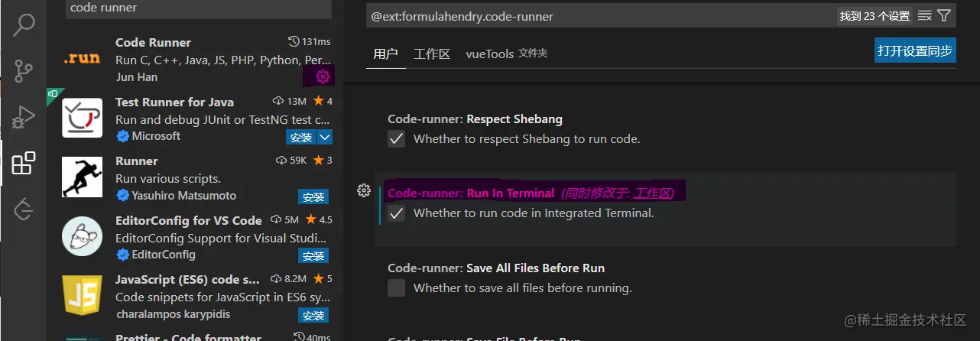
Task: Open the Search view in activity bar
Action: [24, 25]
